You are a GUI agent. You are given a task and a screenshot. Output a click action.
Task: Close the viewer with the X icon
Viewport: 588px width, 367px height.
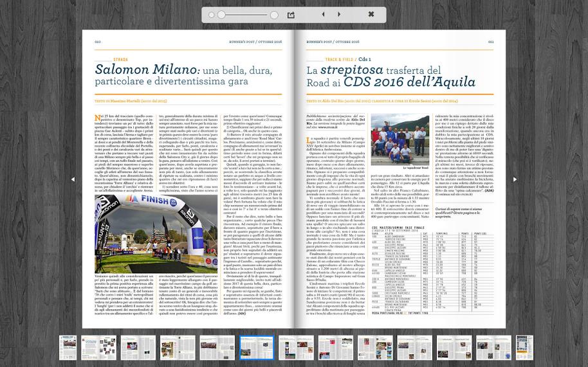click(x=371, y=14)
